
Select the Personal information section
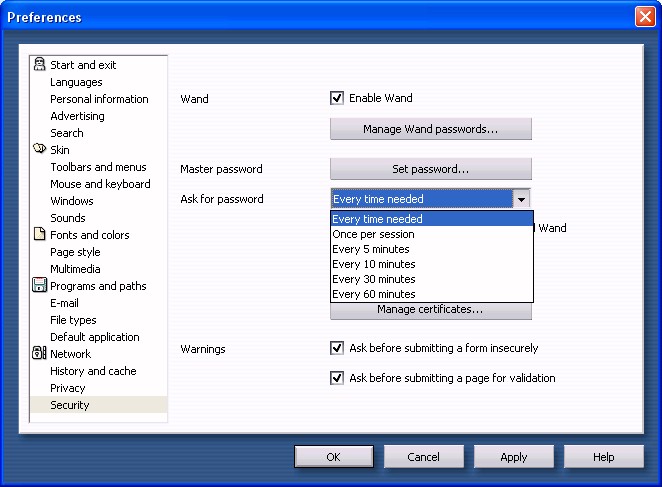[99, 99]
